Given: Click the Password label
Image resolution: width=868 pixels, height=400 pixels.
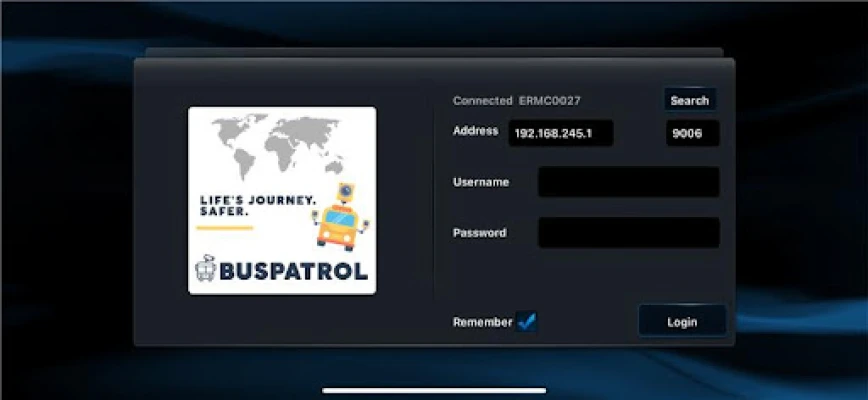Looking at the screenshot, I should click(479, 233).
